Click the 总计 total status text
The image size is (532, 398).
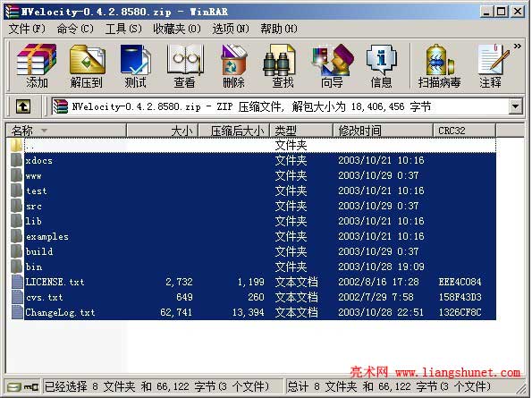(x=389, y=386)
